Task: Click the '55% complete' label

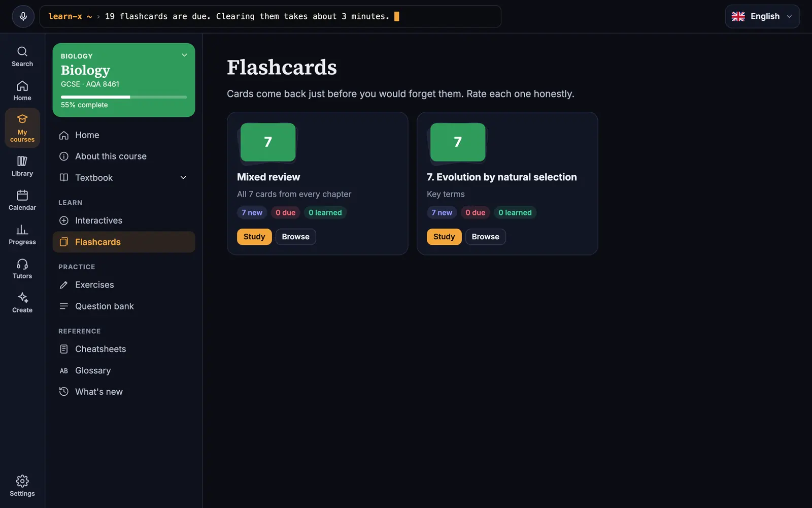Action: tap(84, 105)
